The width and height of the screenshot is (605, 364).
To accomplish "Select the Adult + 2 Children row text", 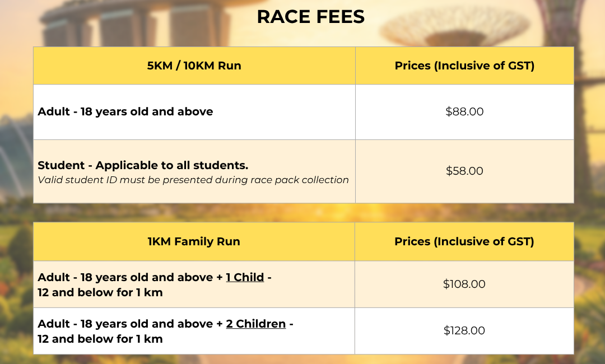I will click(x=165, y=331).
